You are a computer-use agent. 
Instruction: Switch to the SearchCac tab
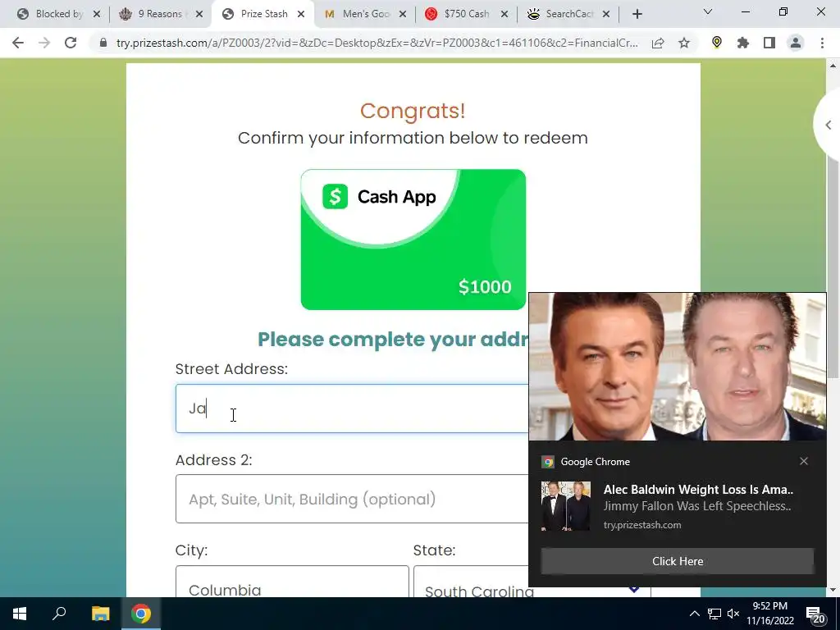click(569, 14)
